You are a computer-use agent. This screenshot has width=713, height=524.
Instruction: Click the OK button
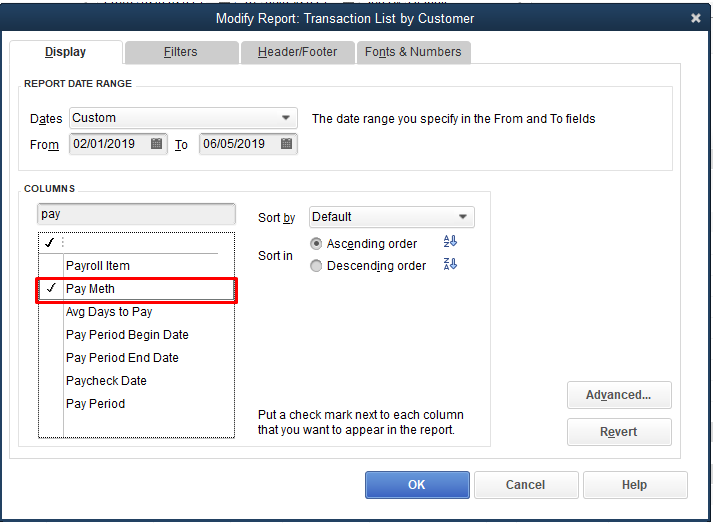[417, 485]
